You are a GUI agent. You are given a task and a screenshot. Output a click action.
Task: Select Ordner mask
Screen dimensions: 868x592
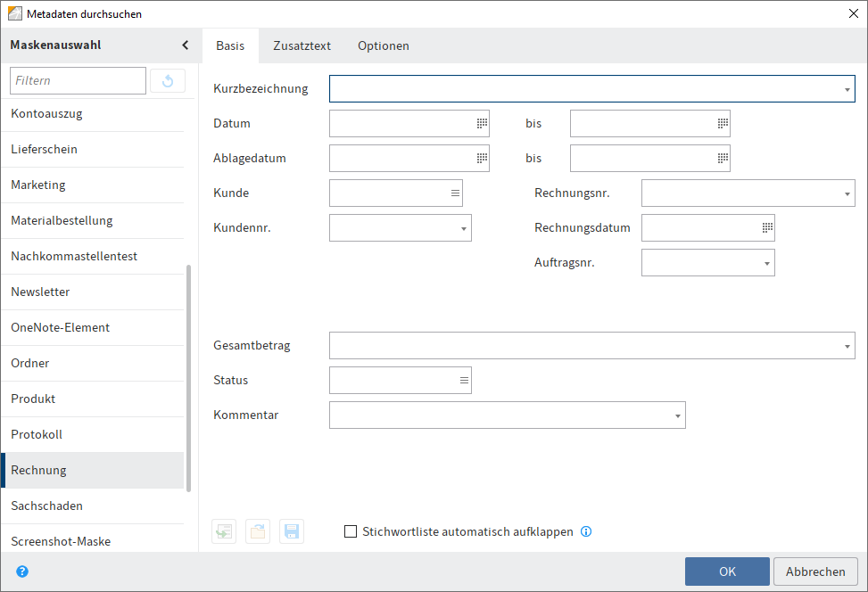click(93, 364)
